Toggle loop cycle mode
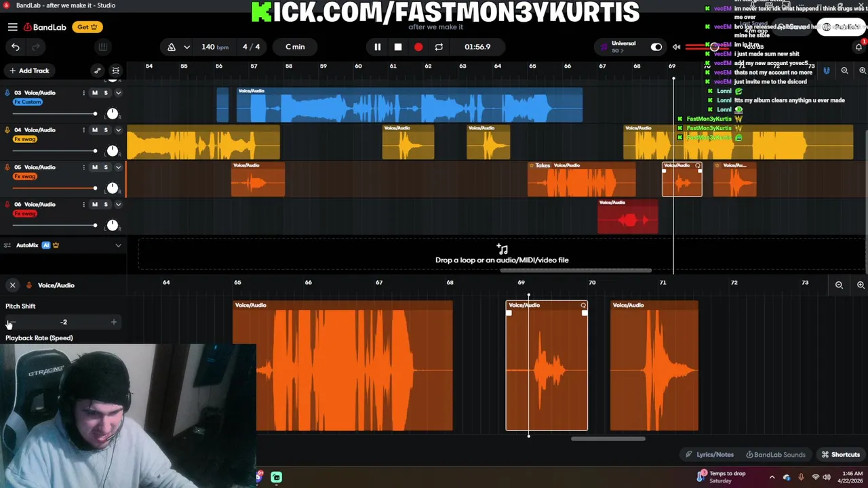 pyautogui.click(x=439, y=47)
